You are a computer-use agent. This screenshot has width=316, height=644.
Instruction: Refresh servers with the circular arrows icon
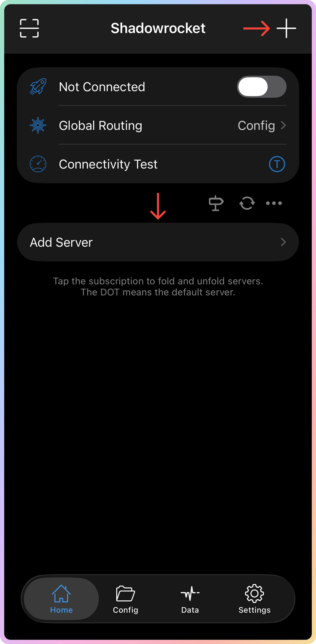click(x=247, y=203)
